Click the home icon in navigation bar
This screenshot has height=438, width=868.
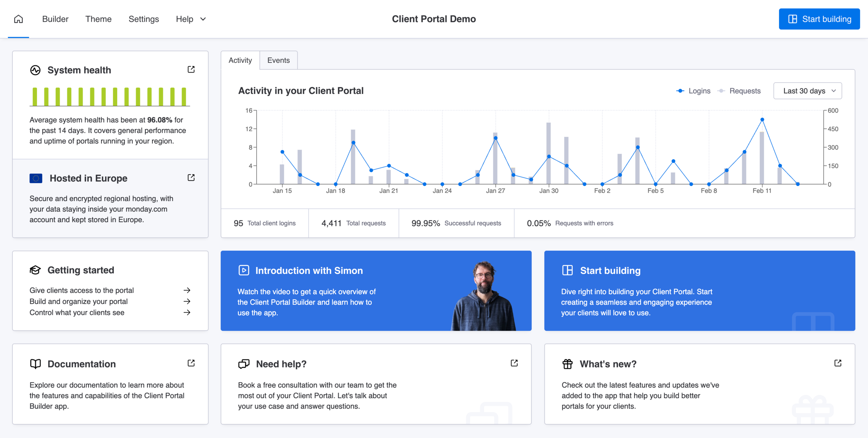(18, 19)
